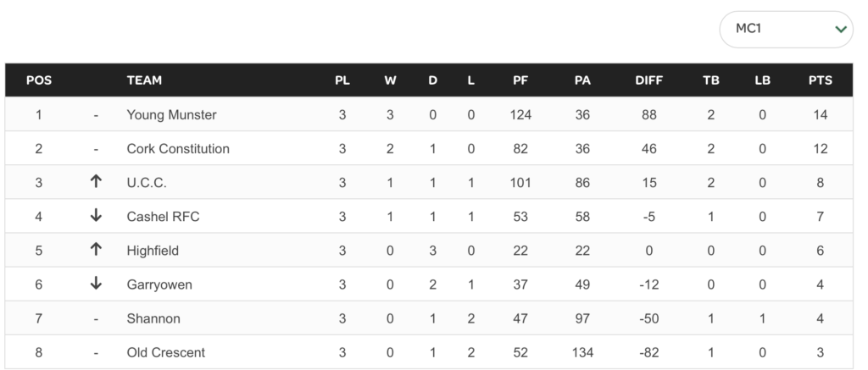Viewport: 868px width, 370px height.
Task: Click the PF column header
Action: tap(520, 80)
